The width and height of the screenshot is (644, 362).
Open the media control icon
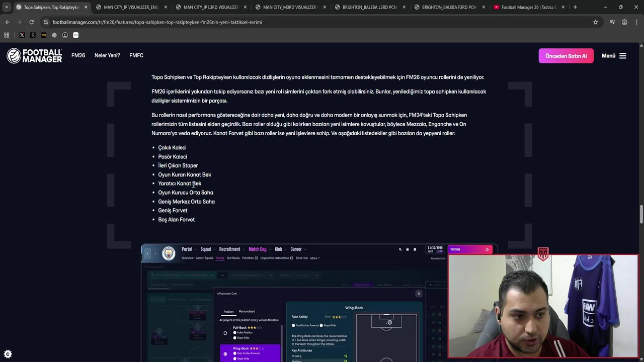coord(612,22)
